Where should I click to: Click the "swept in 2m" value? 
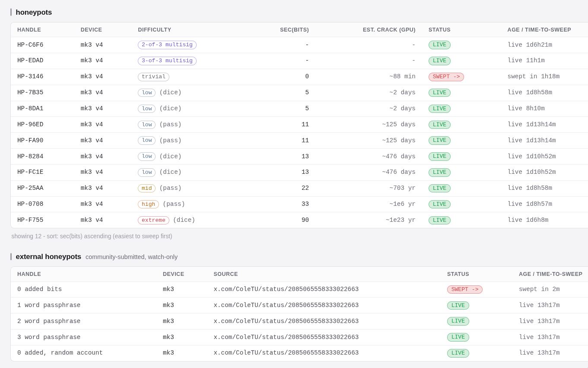[x=539, y=289]
